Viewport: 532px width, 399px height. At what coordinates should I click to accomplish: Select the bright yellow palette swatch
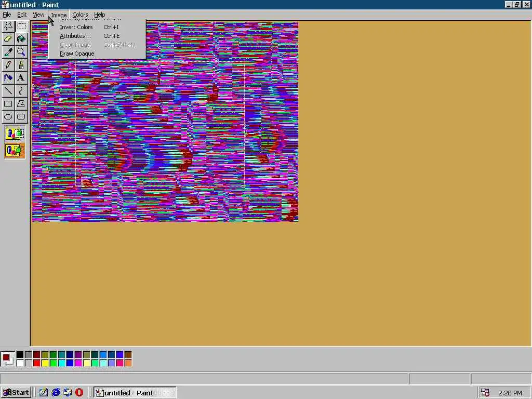point(45,363)
